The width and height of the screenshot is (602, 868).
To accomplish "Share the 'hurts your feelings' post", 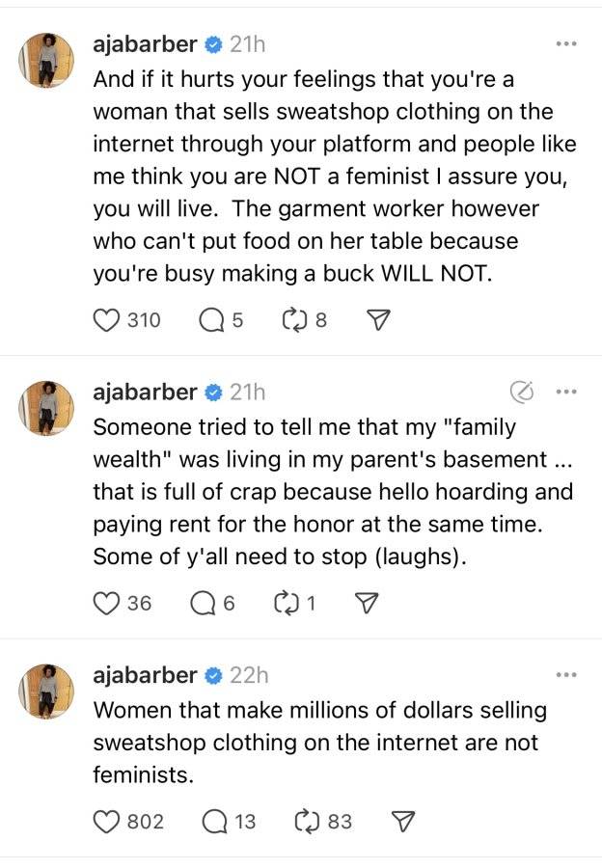I will [x=379, y=320].
